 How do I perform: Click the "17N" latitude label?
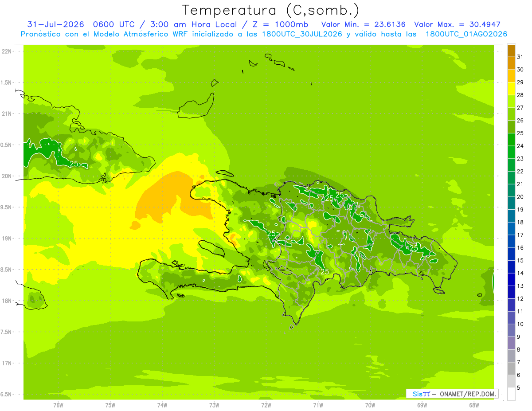pos(7,363)
